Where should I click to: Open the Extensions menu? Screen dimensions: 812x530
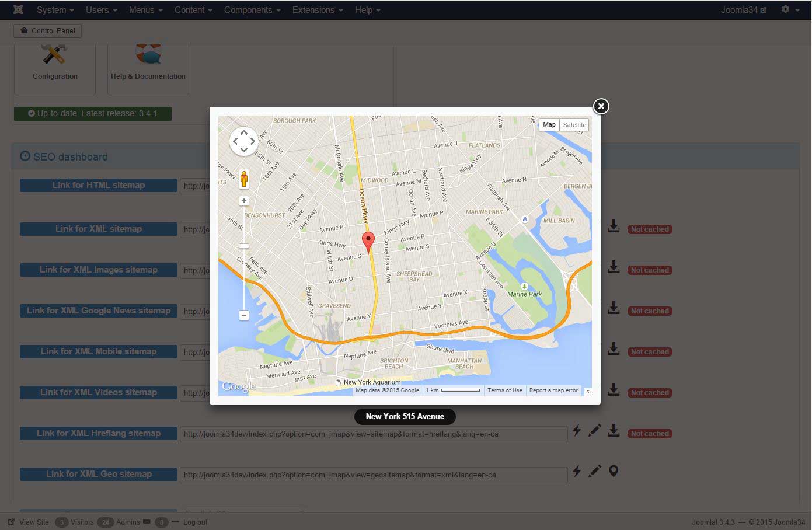pyautogui.click(x=318, y=10)
